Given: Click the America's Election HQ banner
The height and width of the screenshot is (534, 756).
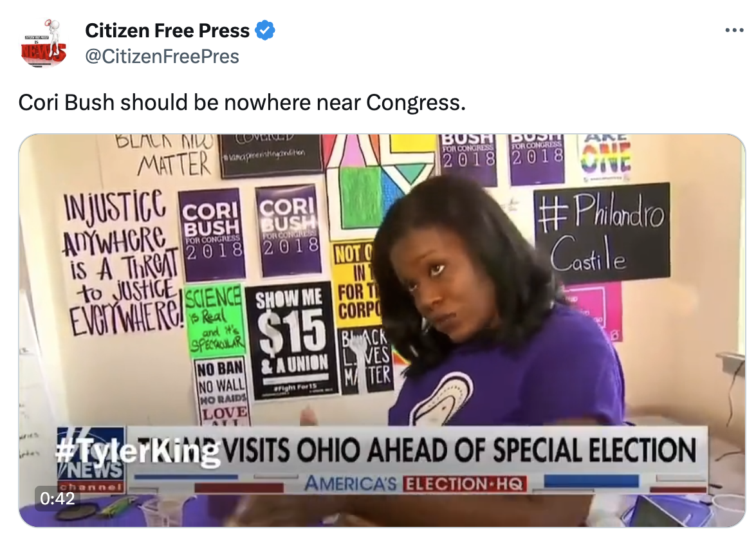Looking at the screenshot, I should [414, 483].
